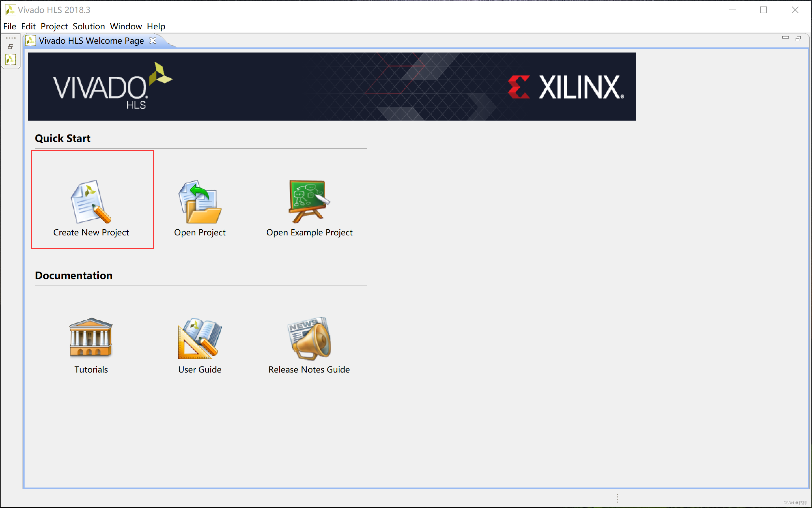Open the Tutorials building icon
Screen dimensions: 812x508
pos(91,338)
